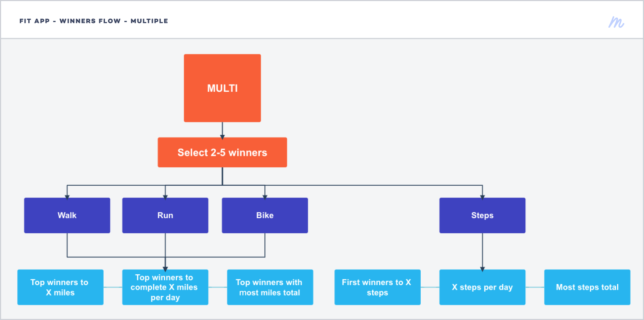Click arrowhead pointing into Select 2-5 winners
644x320 pixels.
(x=223, y=137)
